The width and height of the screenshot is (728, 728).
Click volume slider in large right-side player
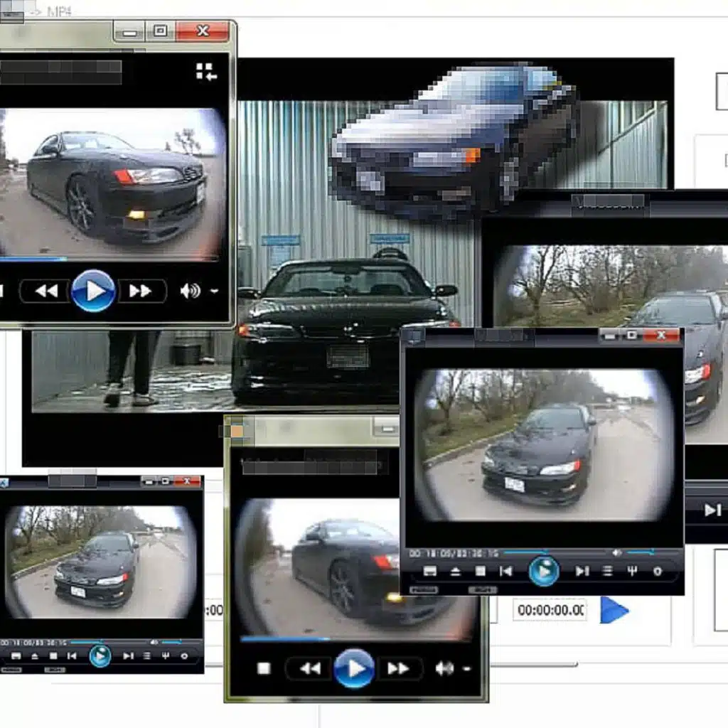[641, 552]
